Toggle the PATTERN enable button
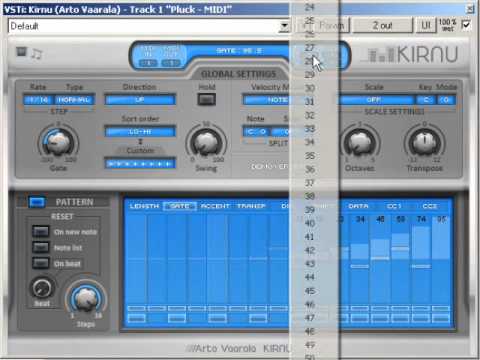This screenshot has height=360, width=480. click(36, 202)
